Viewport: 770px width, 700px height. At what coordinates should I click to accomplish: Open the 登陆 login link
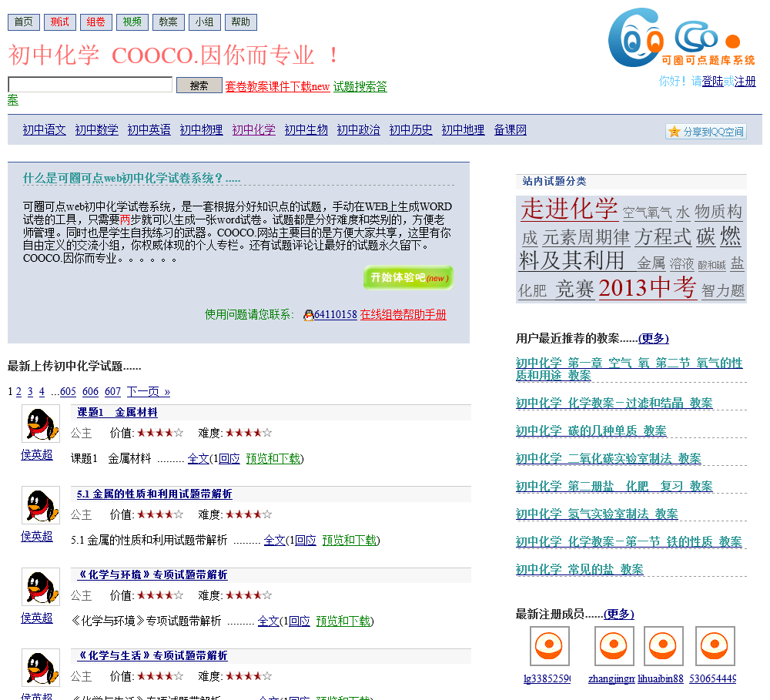(712, 81)
